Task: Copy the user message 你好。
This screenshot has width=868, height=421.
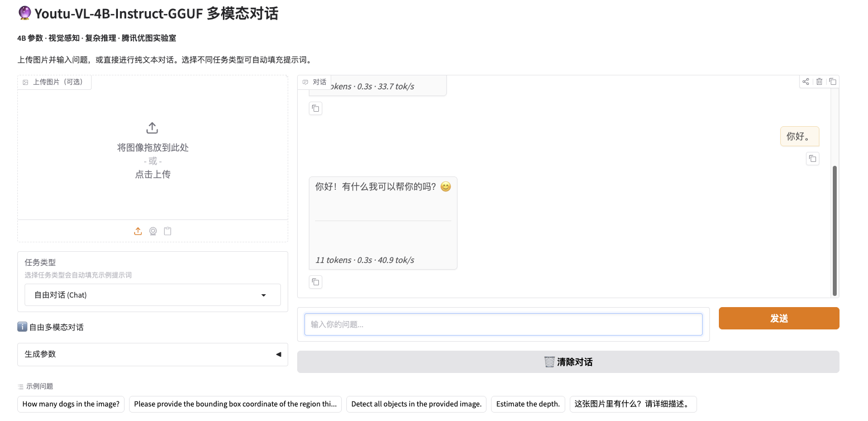Action: [x=813, y=159]
